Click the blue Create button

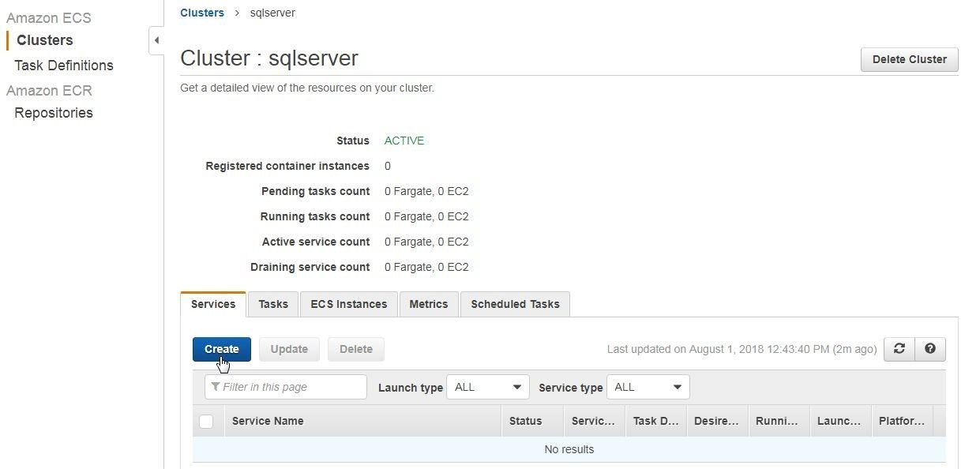tap(222, 349)
